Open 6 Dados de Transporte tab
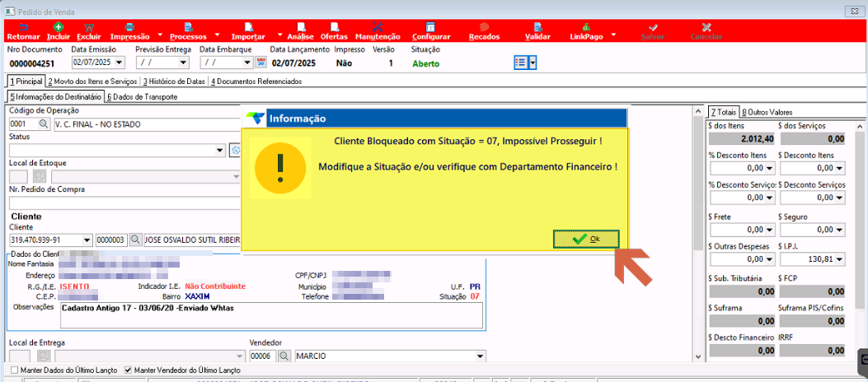This screenshot has width=868, height=382. 143,97
